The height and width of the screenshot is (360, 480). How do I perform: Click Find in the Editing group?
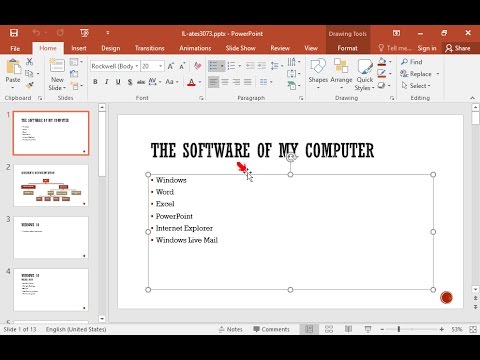412,62
